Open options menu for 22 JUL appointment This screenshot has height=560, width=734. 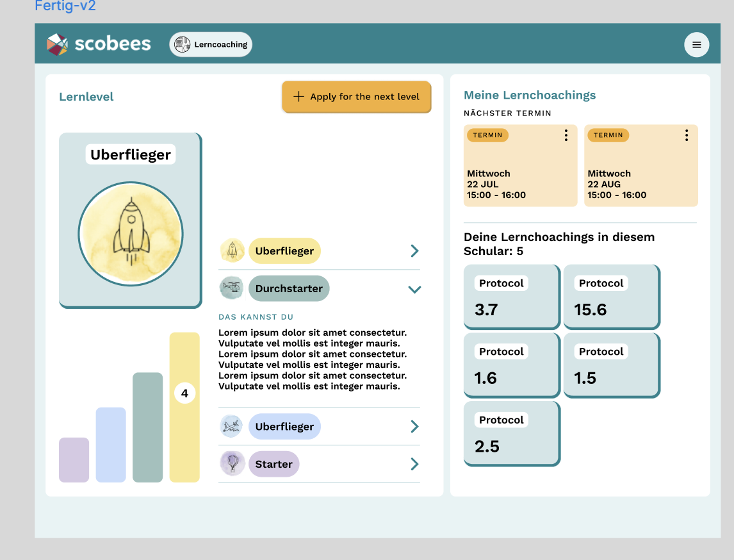566,135
